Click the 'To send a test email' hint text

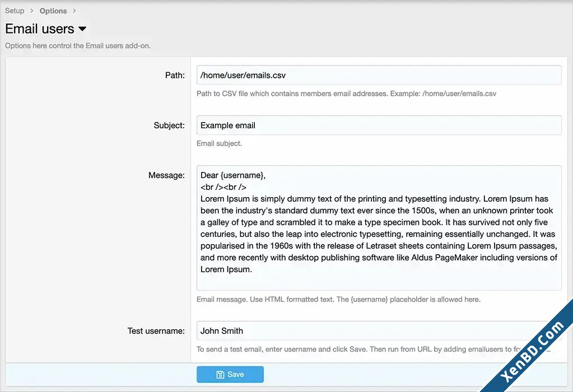373,349
